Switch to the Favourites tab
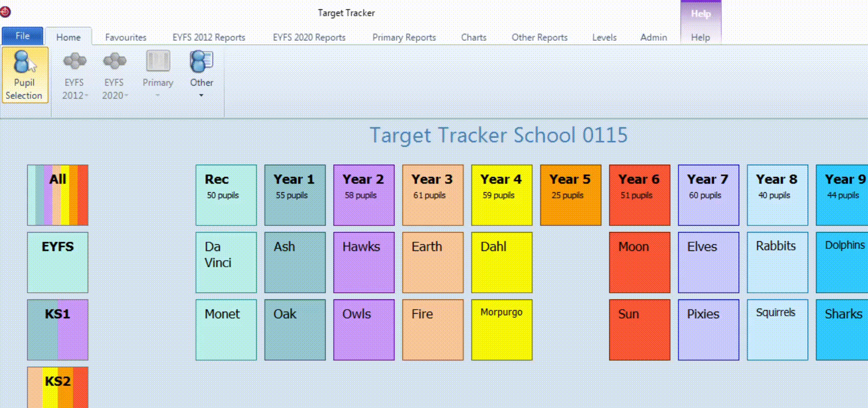The height and width of the screenshot is (408, 868). 126,37
